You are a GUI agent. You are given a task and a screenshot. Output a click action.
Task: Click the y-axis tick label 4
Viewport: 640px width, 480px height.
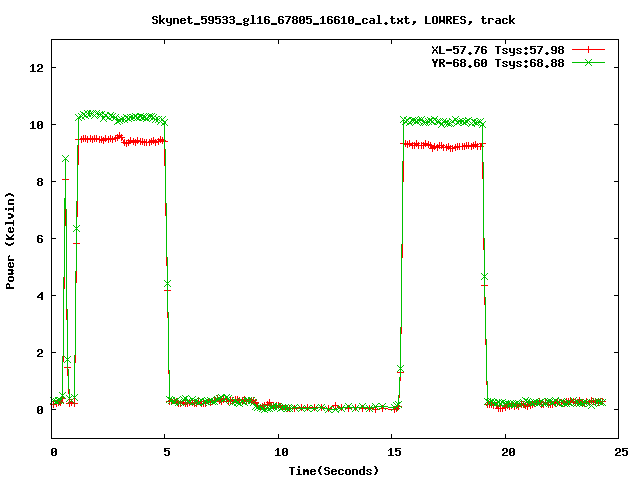point(40,296)
